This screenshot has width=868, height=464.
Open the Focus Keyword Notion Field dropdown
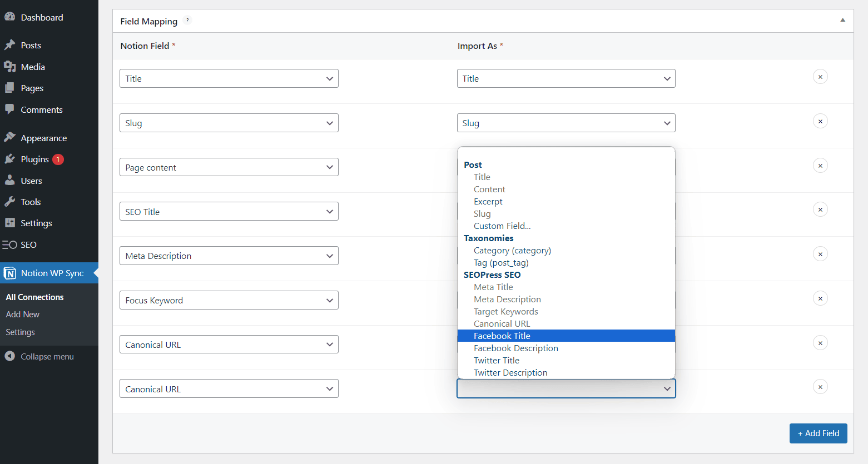(229, 300)
